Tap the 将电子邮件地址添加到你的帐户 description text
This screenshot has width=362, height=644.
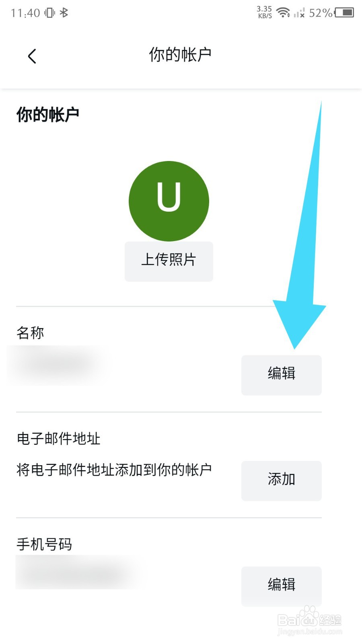click(x=114, y=470)
